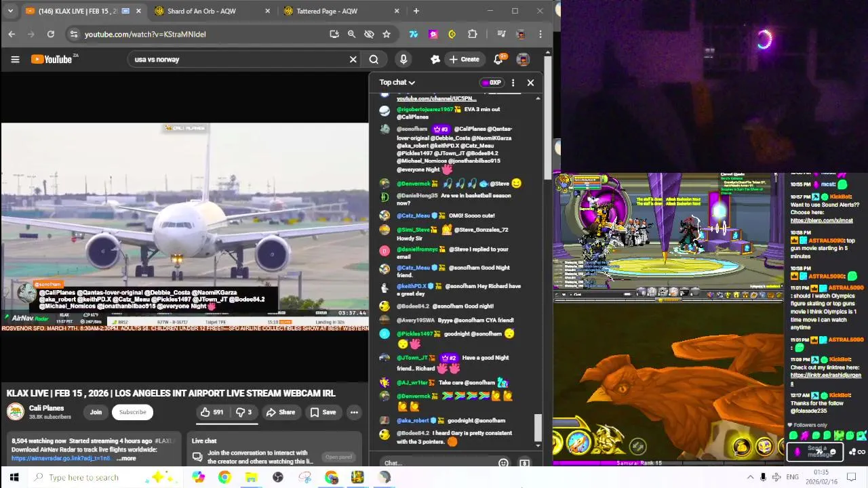Image resolution: width=868 pixels, height=488 pixels.
Task: Clear the 'usa vs norway' search text
Action: coord(353,60)
